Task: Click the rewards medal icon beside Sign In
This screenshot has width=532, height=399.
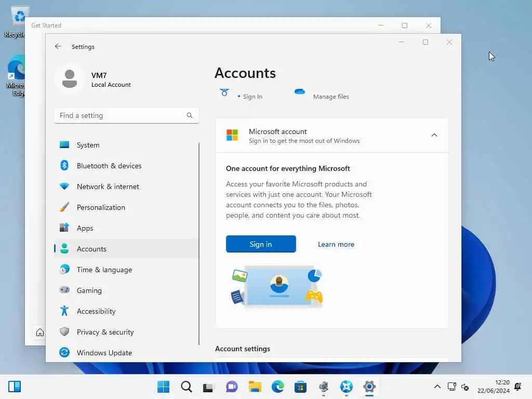Action: pos(224,92)
